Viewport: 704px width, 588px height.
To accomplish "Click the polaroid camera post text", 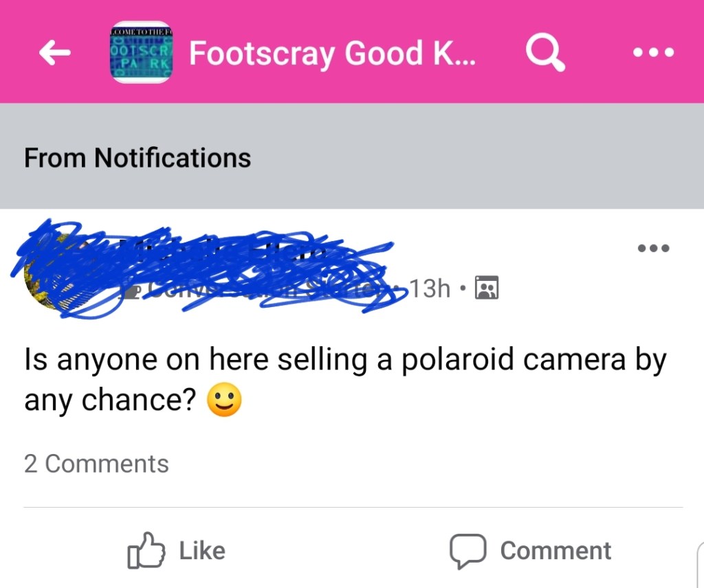I will (x=344, y=361).
